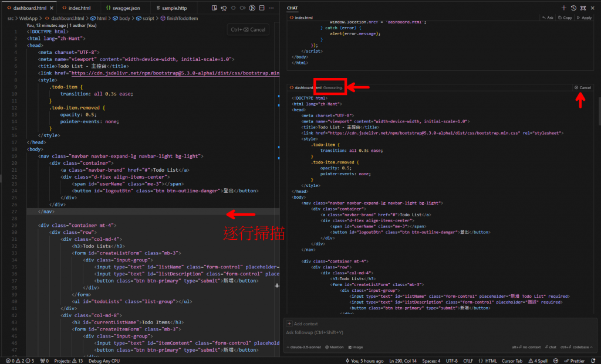This screenshot has height=364, width=601.
Task: Click the chat panel vertical scrollbar
Action: point(599,111)
